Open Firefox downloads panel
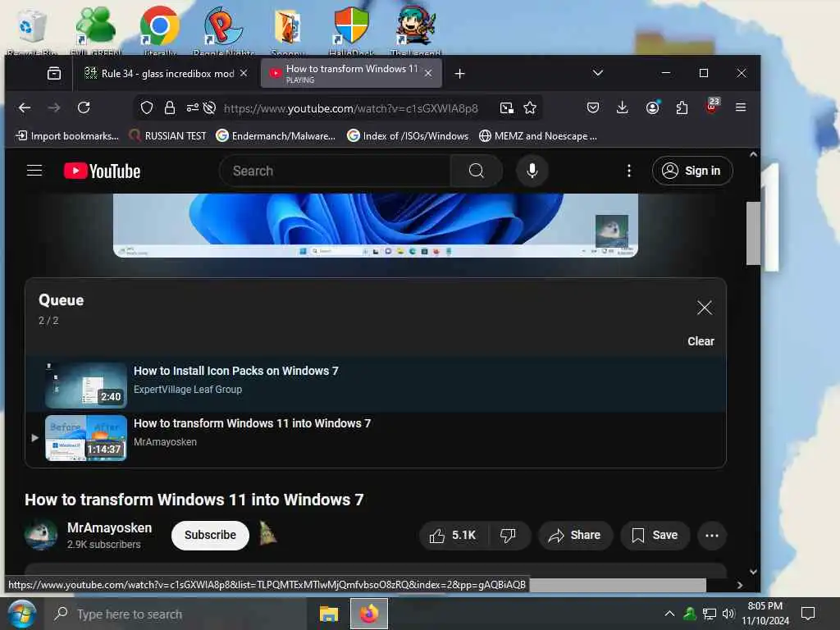Screen dimensions: 840x630 coord(622,107)
